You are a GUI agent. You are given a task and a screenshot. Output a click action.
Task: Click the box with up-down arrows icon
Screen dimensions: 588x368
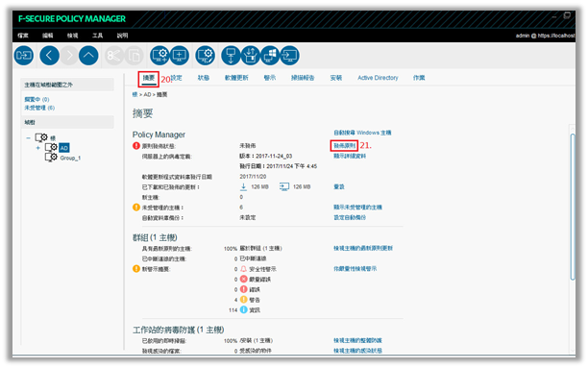coord(251,56)
